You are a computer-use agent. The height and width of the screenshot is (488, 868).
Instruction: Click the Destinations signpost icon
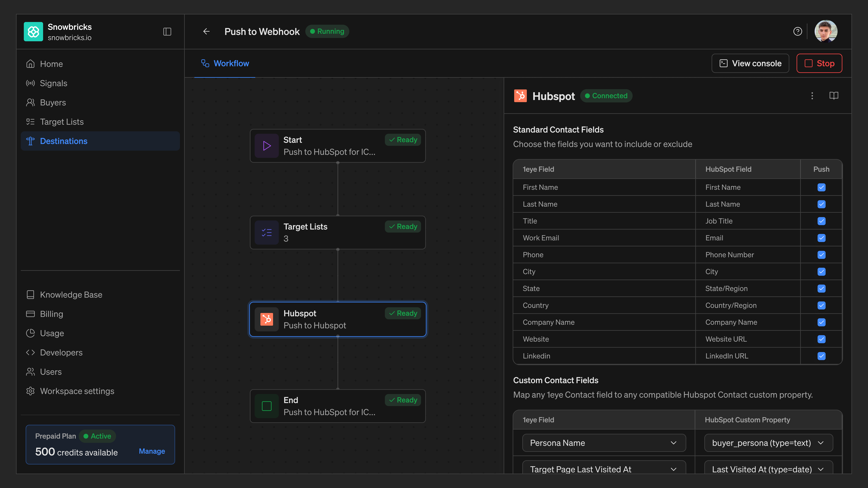(x=30, y=141)
